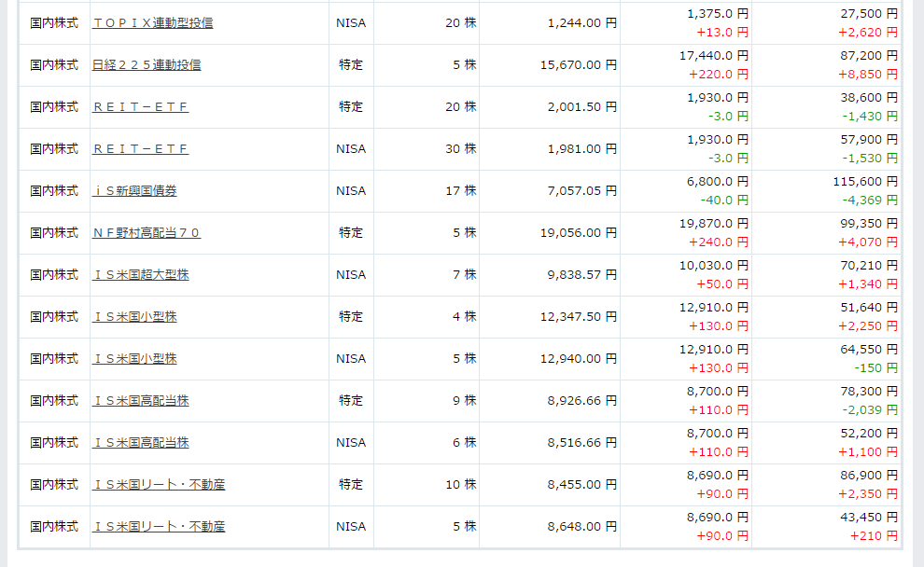Screen dimensions: 924x567
Task: Click the valuation amount 38,600 円
Action: (x=869, y=98)
